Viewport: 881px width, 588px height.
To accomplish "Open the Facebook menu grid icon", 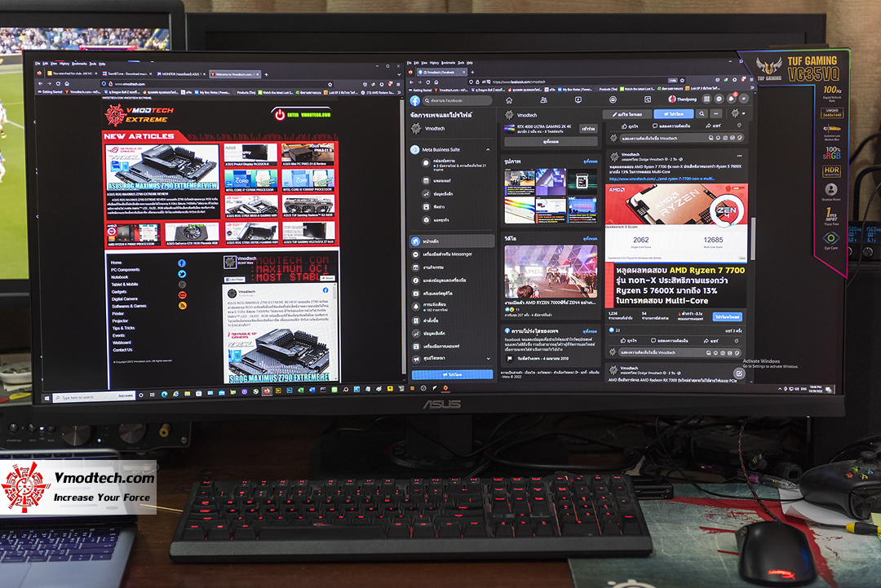I will [706, 99].
